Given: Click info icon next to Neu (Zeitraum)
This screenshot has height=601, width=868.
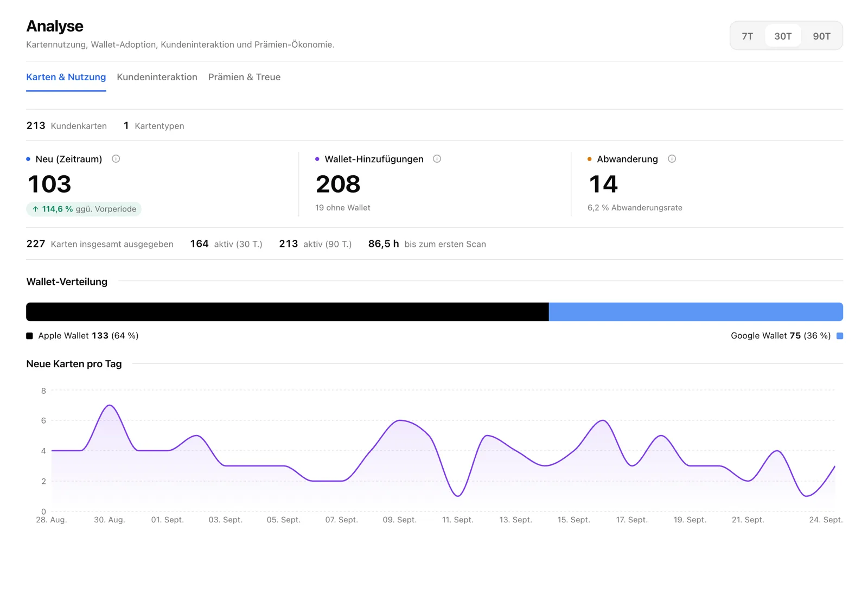Looking at the screenshot, I should [x=116, y=159].
